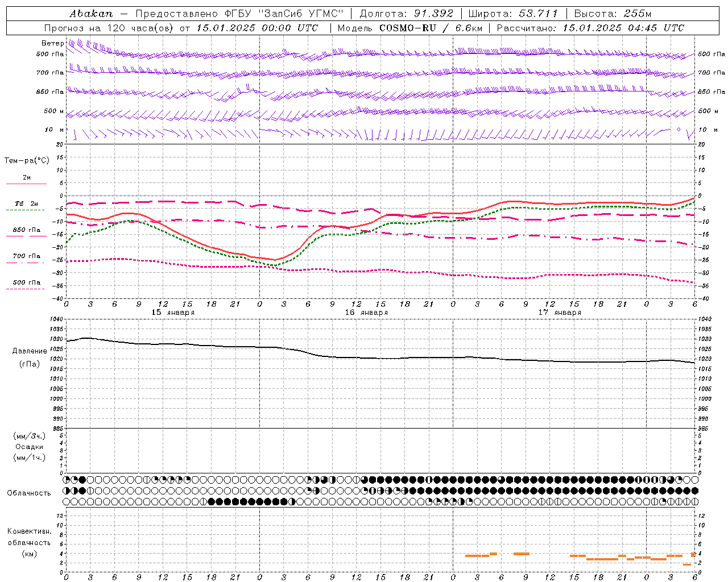
Task: Click the (мм/3ч.) precipitation unit label
Action: (x=30, y=436)
